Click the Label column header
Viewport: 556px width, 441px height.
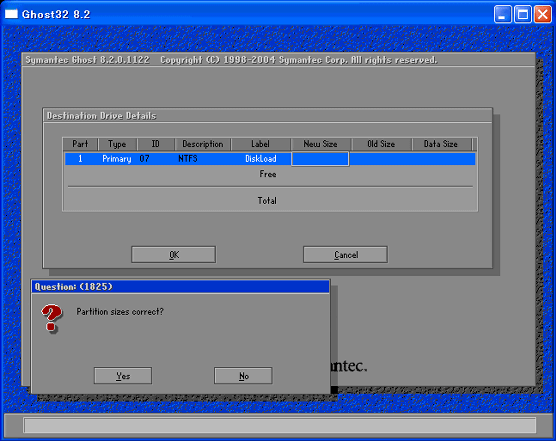click(x=260, y=144)
